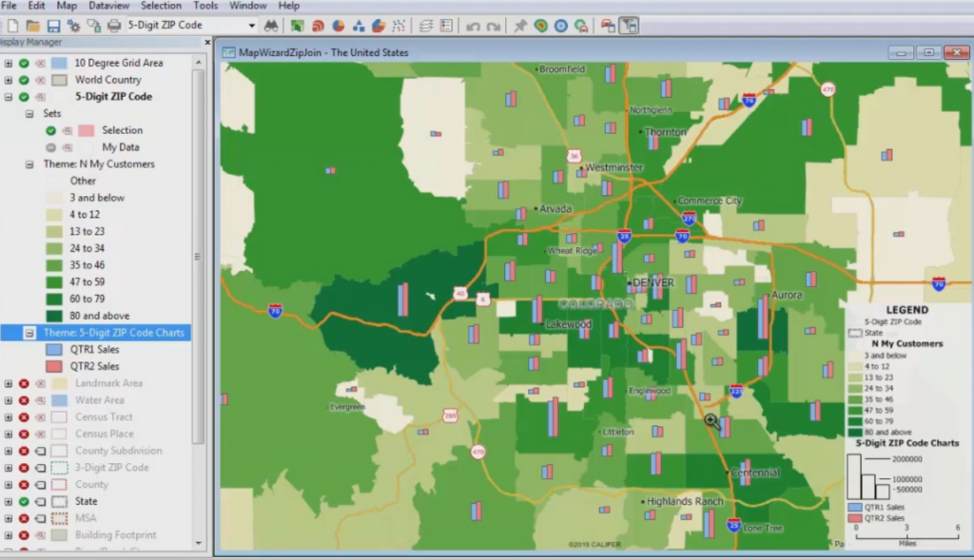
Task: Click the dot-density theme icon
Action: click(x=318, y=26)
